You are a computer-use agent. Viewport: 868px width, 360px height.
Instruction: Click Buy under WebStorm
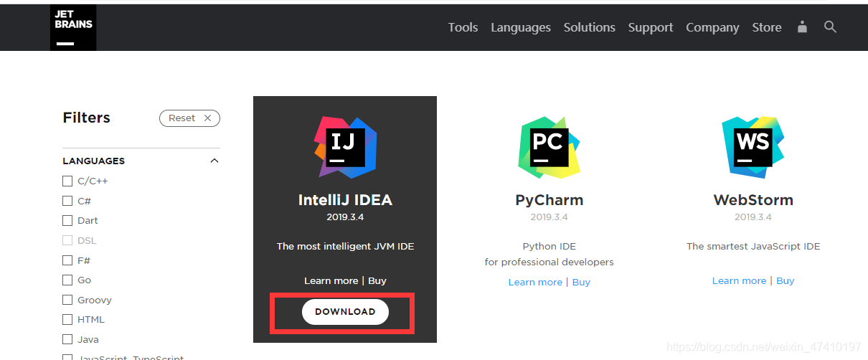click(785, 280)
